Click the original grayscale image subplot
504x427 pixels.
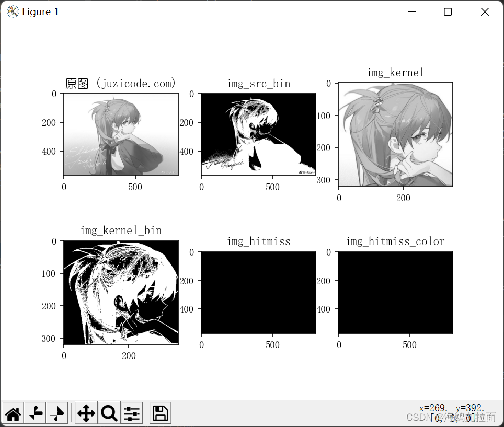click(121, 134)
